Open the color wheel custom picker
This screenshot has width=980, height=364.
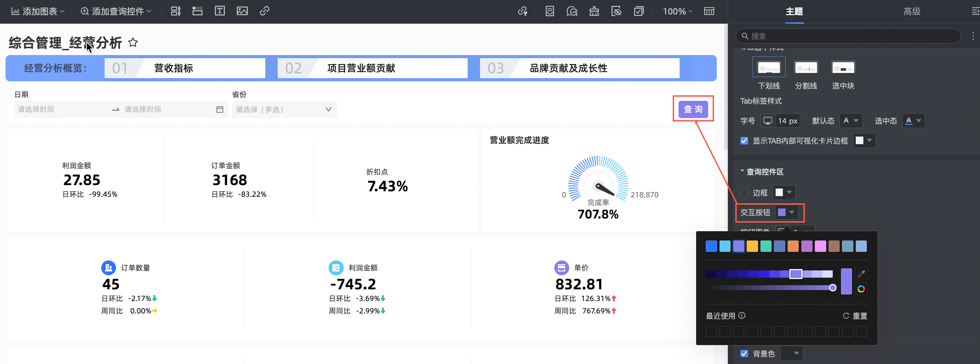click(861, 289)
